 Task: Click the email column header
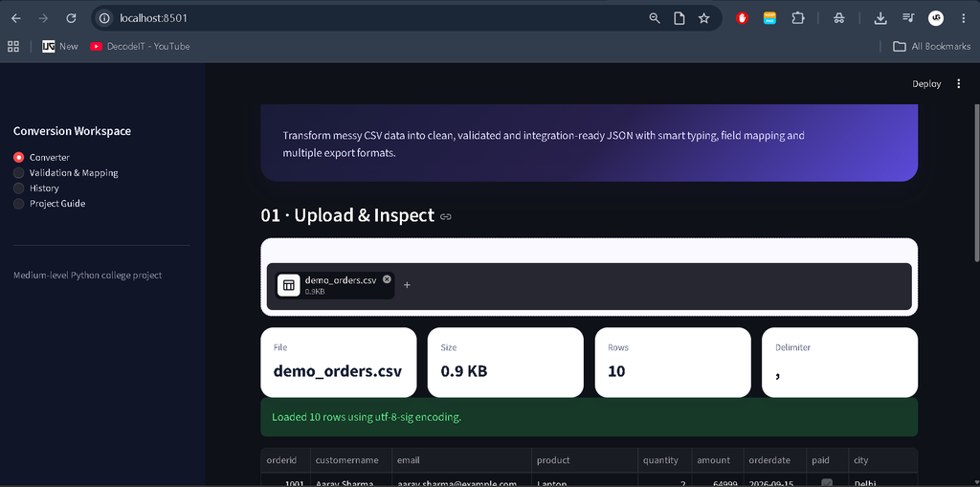462,460
